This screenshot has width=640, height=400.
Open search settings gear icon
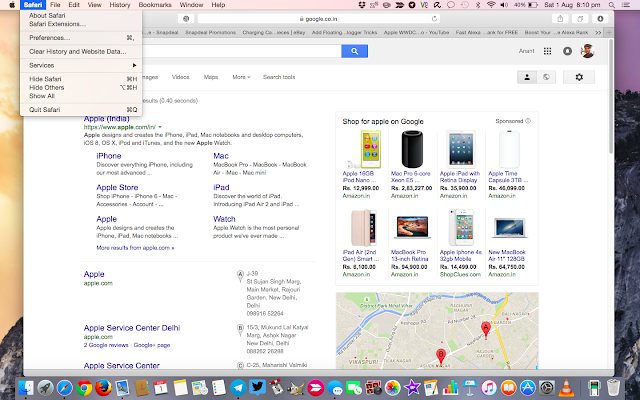coord(579,77)
